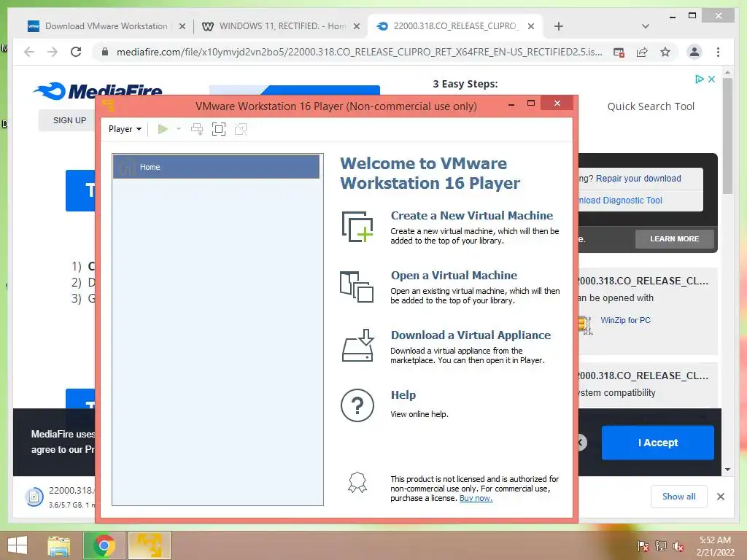The height and width of the screenshot is (560, 747).
Task: Go back in Chrome browser
Action: 29,52
